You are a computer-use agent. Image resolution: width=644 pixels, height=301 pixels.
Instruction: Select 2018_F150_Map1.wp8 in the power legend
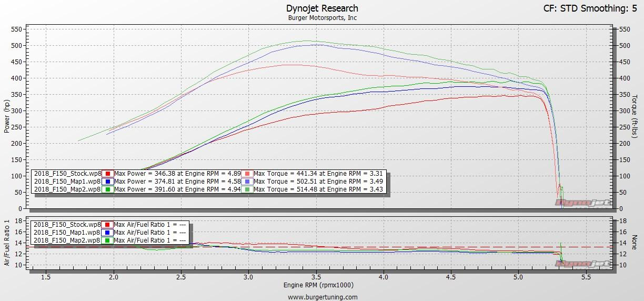pyautogui.click(x=67, y=181)
